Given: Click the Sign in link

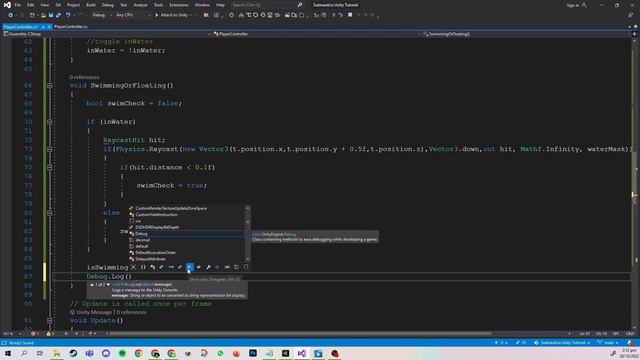Looking at the screenshot, I should 573,5.
